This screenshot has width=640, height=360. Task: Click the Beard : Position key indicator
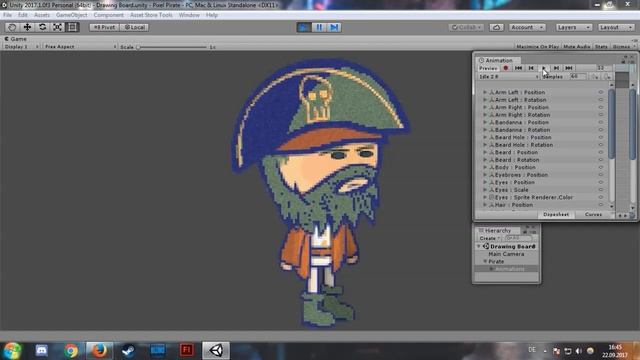click(601, 152)
